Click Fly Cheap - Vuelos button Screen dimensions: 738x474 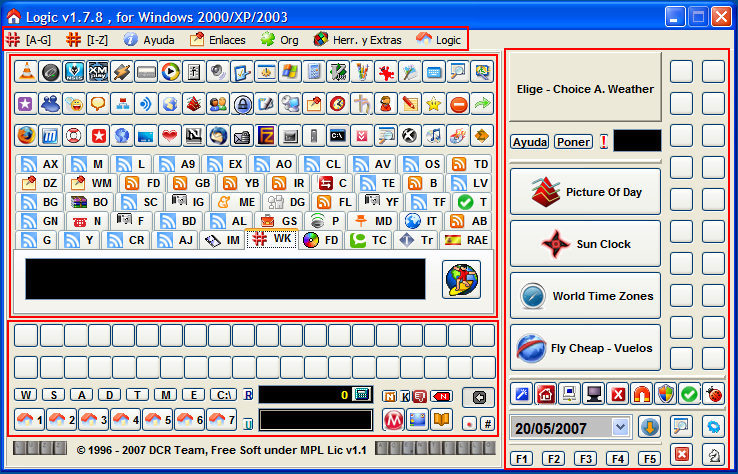tap(586, 348)
